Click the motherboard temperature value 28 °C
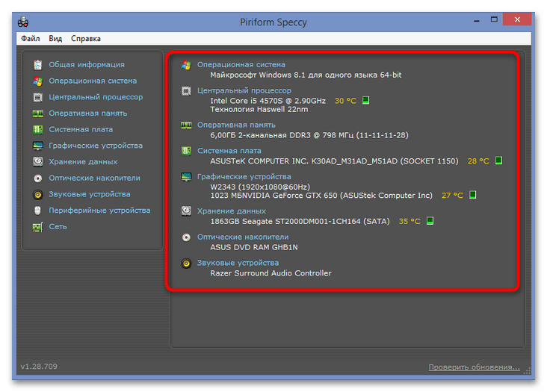547x392 pixels. click(x=478, y=161)
